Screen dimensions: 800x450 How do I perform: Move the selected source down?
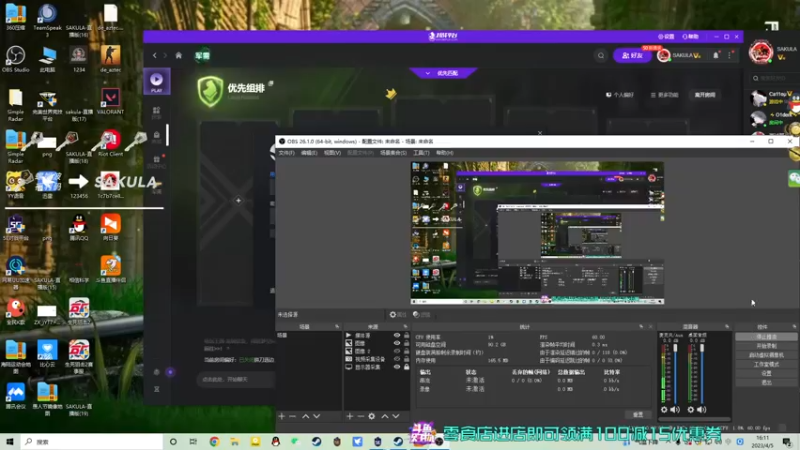point(396,416)
